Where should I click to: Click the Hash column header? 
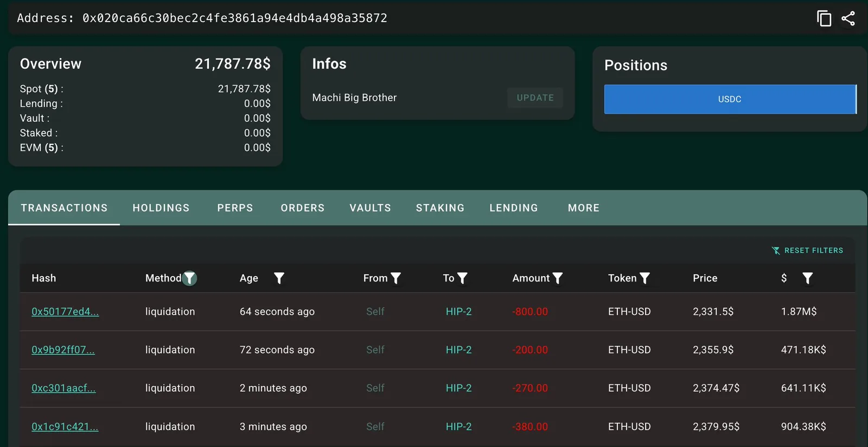click(44, 278)
